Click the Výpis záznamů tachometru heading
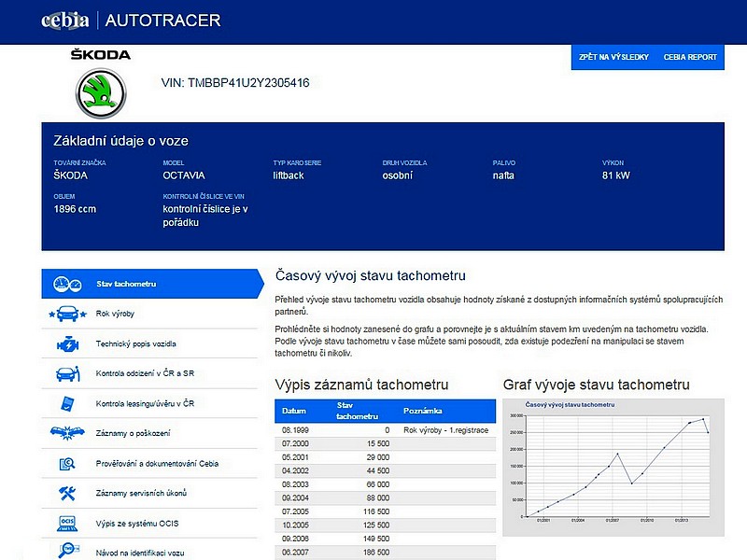Screen dimensions: 747x560 [x=361, y=385]
